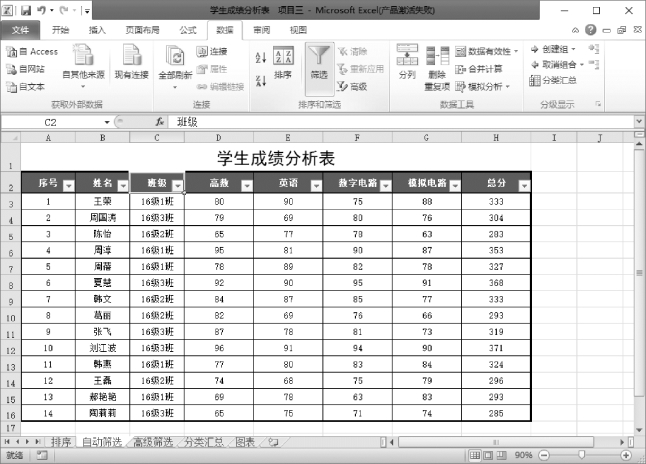Switch to the 插入 ribbon tab
The height and width of the screenshot is (464, 646).
(x=97, y=30)
